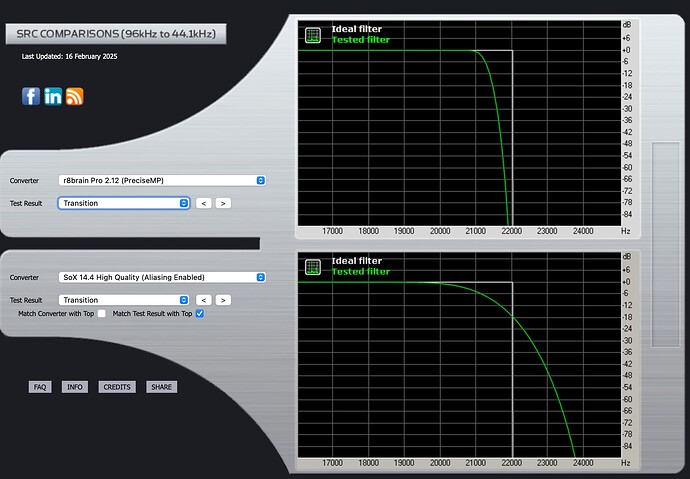Go to previous test result for bottom converter
The height and width of the screenshot is (479, 690).
(x=204, y=300)
